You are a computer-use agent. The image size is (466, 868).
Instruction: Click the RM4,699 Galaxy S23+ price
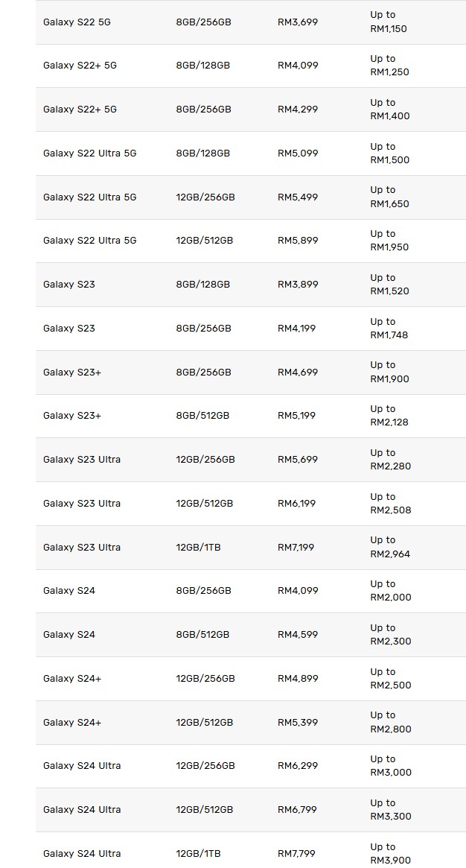click(298, 372)
